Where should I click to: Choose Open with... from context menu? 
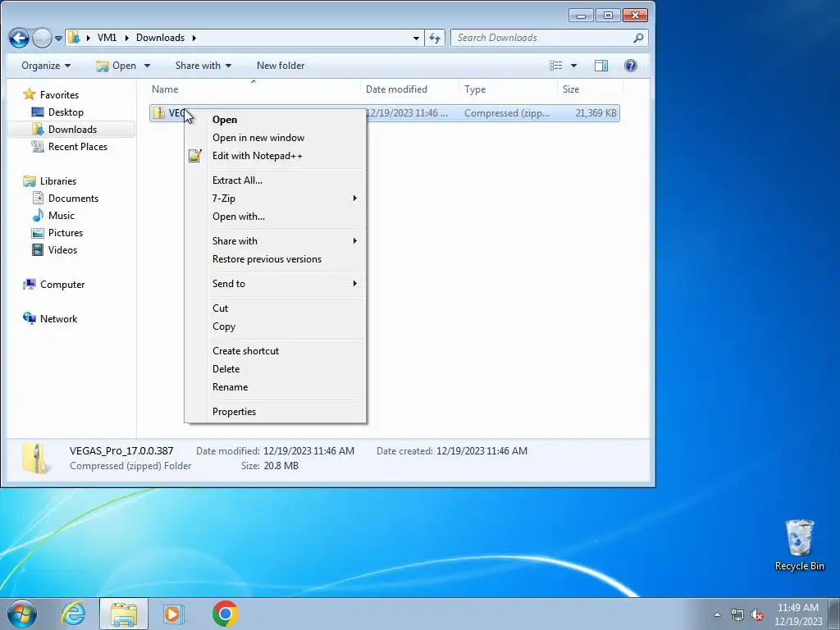[275, 217]
